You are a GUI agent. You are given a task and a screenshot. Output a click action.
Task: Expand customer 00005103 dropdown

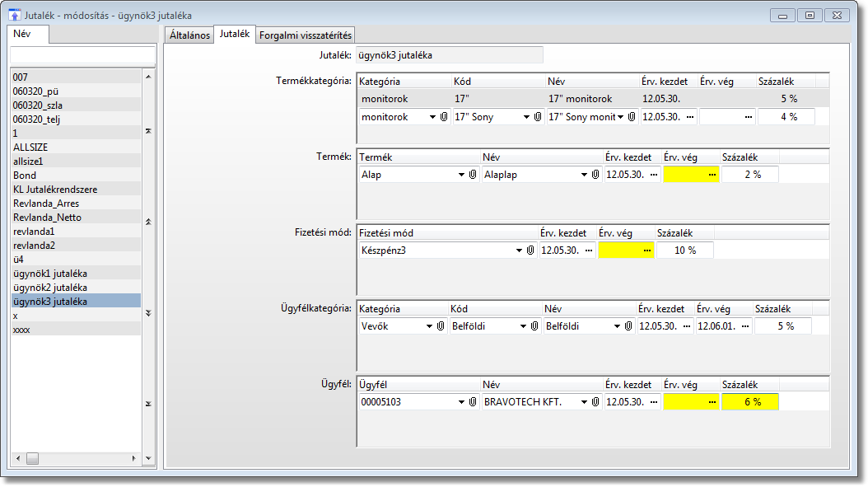click(x=461, y=402)
